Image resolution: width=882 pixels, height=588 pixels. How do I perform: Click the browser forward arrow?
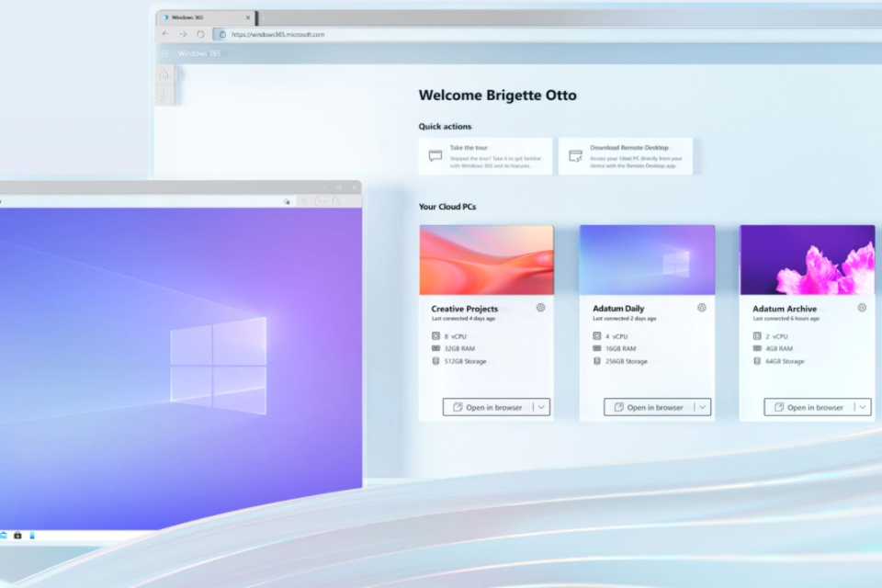pyautogui.click(x=183, y=34)
